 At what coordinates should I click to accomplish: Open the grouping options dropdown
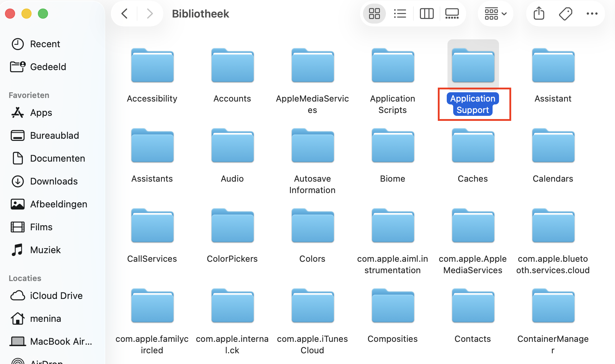pyautogui.click(x=495, y=14)
